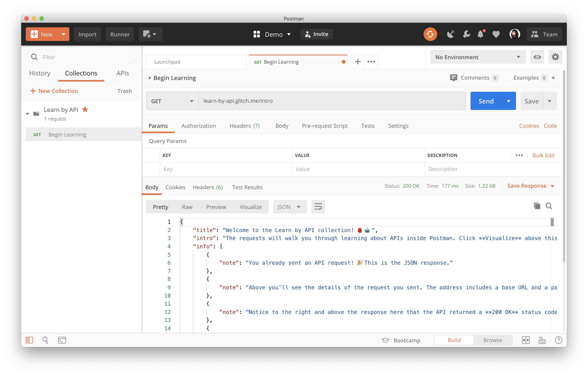588x375 pixels.
Task: Select Raw response view
Action: point(187,207)
